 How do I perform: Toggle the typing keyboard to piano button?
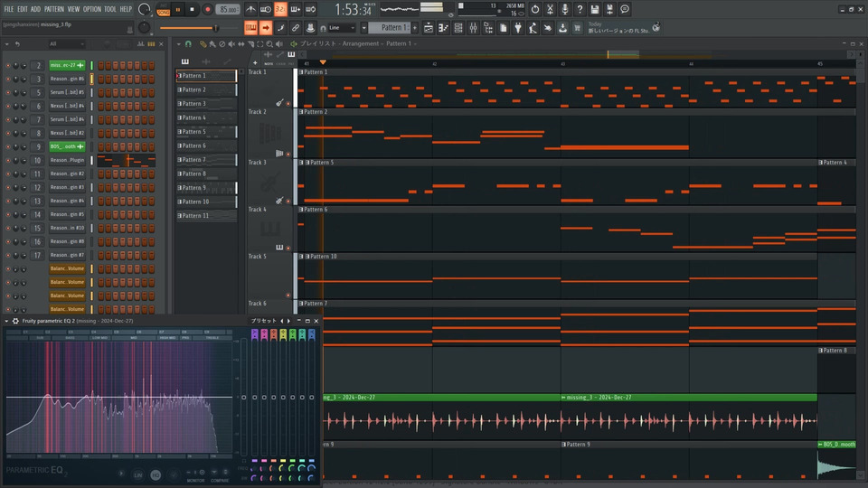(250, 28)
